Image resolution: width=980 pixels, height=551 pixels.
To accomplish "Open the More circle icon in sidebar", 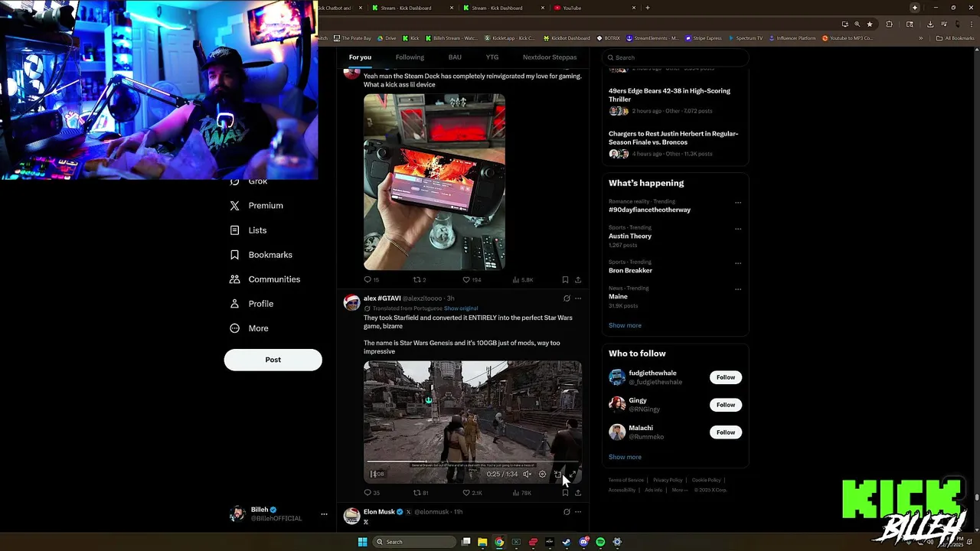I will 234,328.
